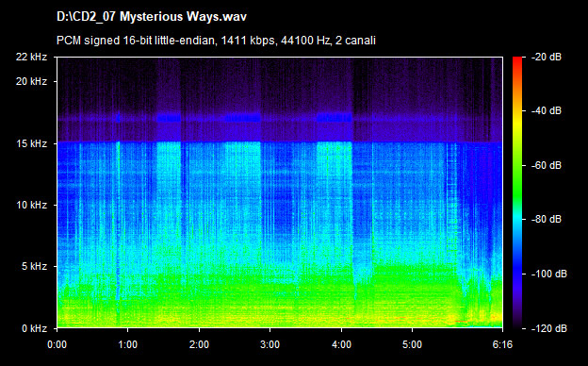
Task: Click the 22 kHz frequency axis label
Action: [x=31, y=57]
